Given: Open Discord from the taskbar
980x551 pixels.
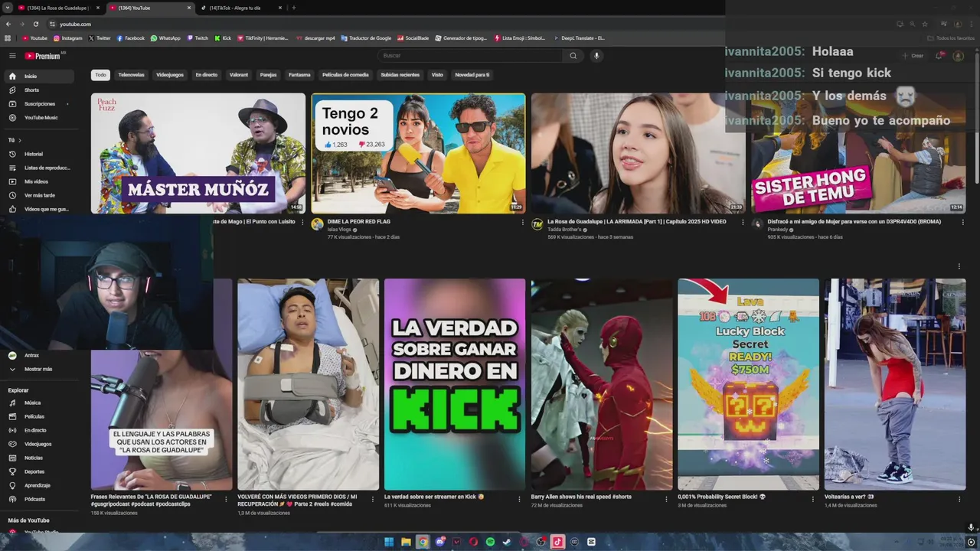Looking at the screenshot, I should click(439, 542).
